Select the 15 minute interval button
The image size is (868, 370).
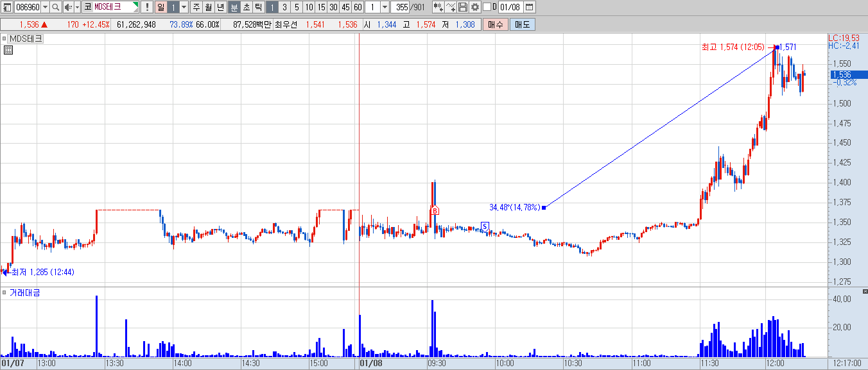pyautogui.click(x=321, y=7)
